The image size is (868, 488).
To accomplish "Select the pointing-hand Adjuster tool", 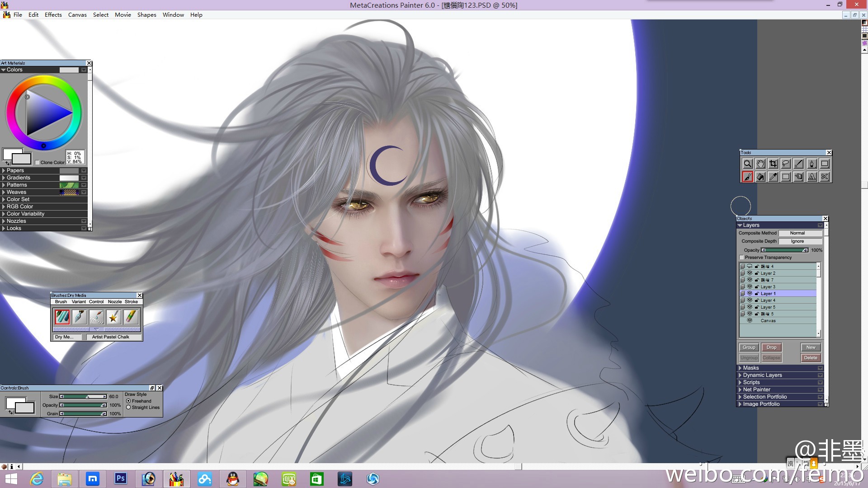I will click(799, 177).
